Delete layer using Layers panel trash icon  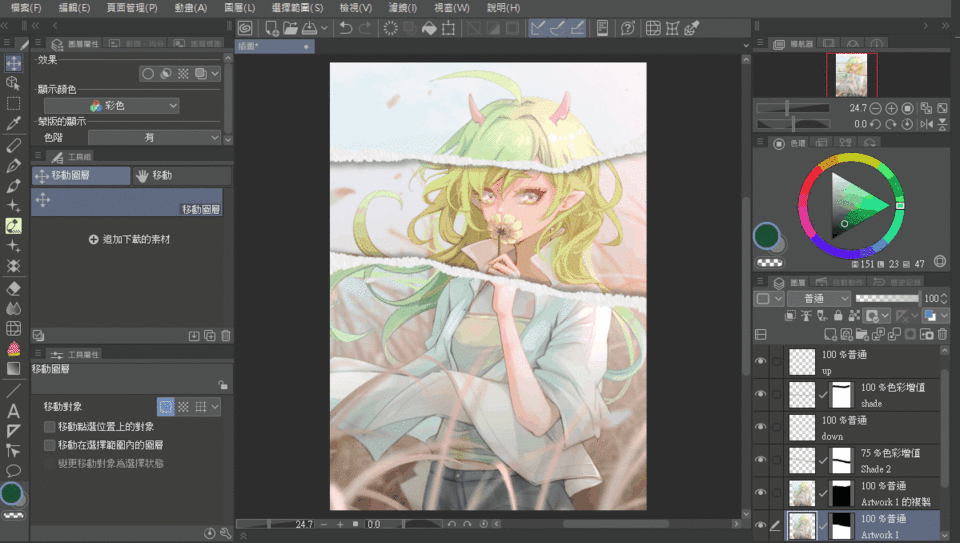942,334
